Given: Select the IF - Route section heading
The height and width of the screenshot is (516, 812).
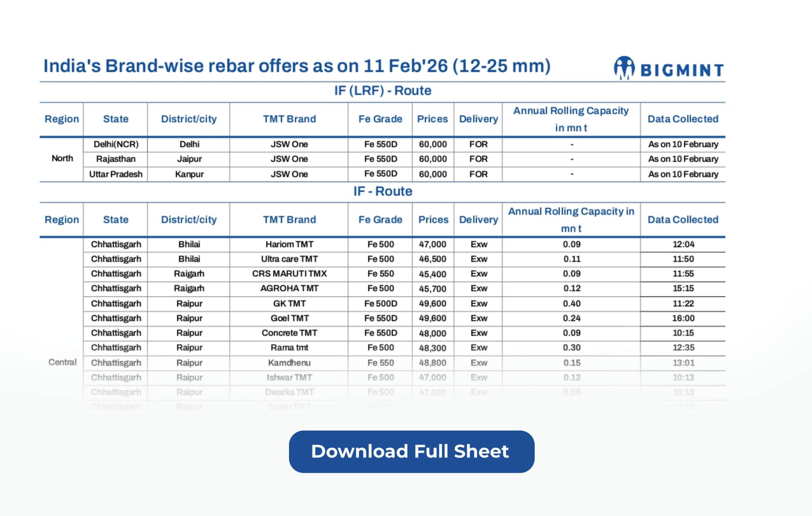Looking at the screenshot, I should click(383, 191).
